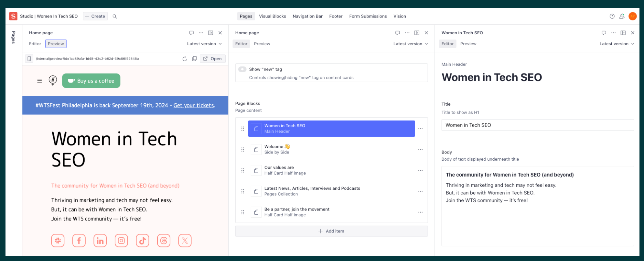This screenshot has width=644, height=261.
Task: Toggle mobile device viewport icon in preview
Action: [29, 59]
